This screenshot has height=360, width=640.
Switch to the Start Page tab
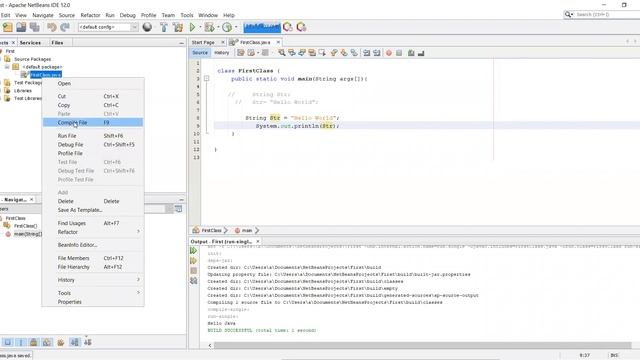203,42
